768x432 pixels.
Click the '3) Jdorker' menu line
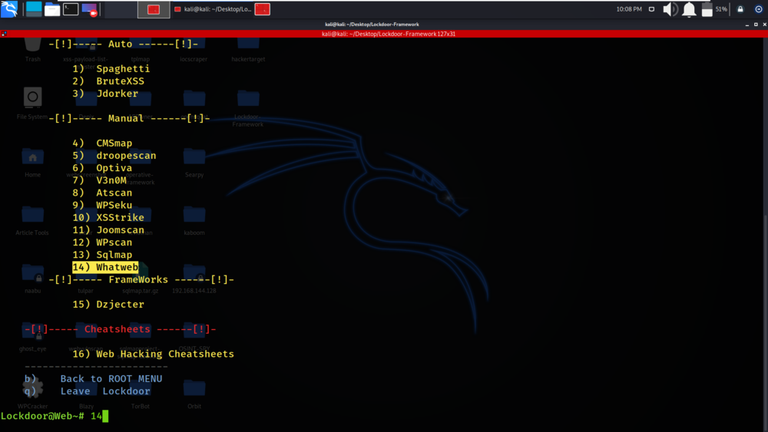pyautogui.click(x=105, y=94)
